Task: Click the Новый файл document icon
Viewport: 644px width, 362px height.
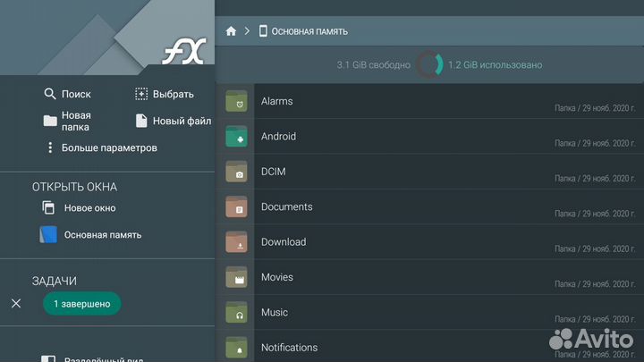Action: (x=141, y=121)
